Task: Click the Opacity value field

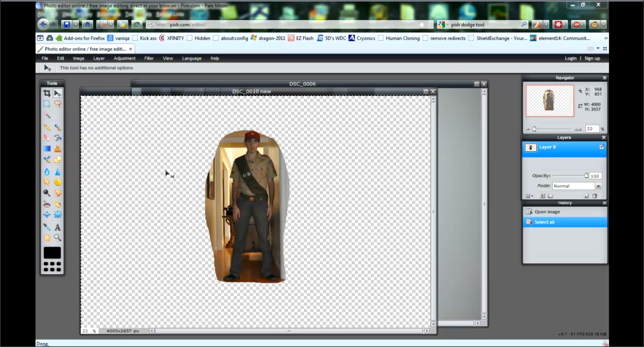Action: (595, 176)
